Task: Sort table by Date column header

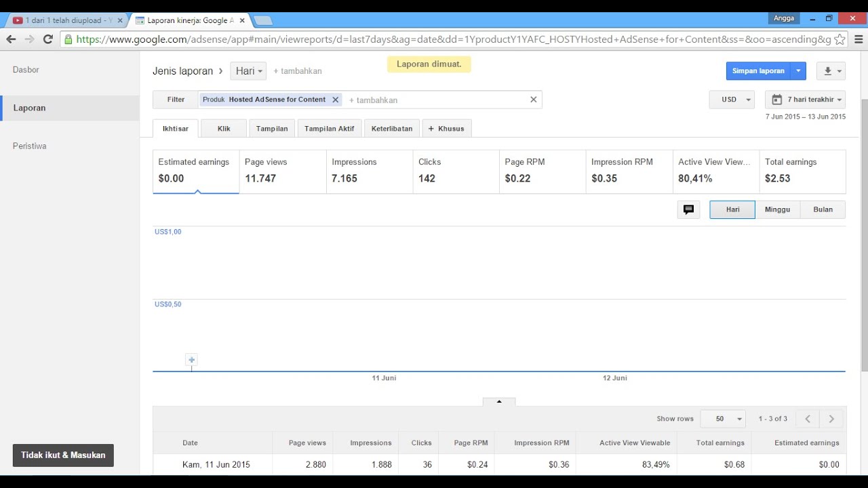Action: 190,443
